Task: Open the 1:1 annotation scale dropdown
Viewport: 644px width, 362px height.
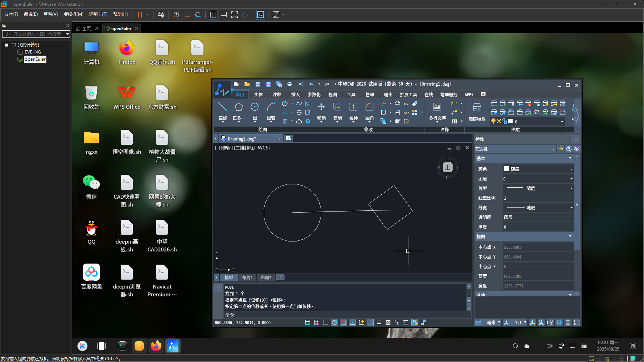Action: point(520,322)
